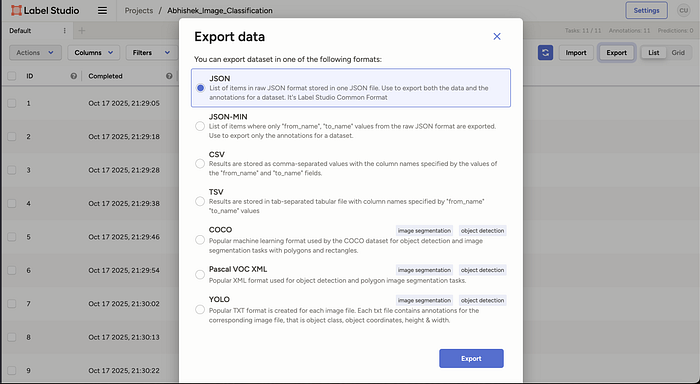Click Pascal VOC XML object detection tag

pyautogui.click(x=483, y=270)
